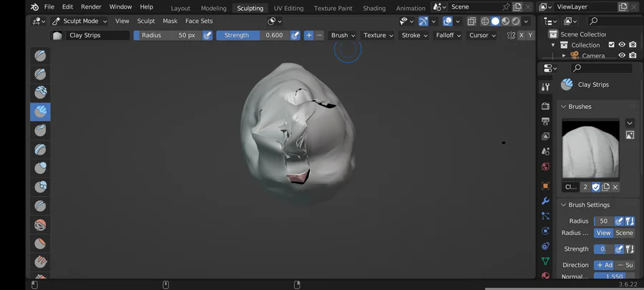This screenshot has height=290, width=644.
Task: Switch to rendered viewport shading
Action: [516, 21]
